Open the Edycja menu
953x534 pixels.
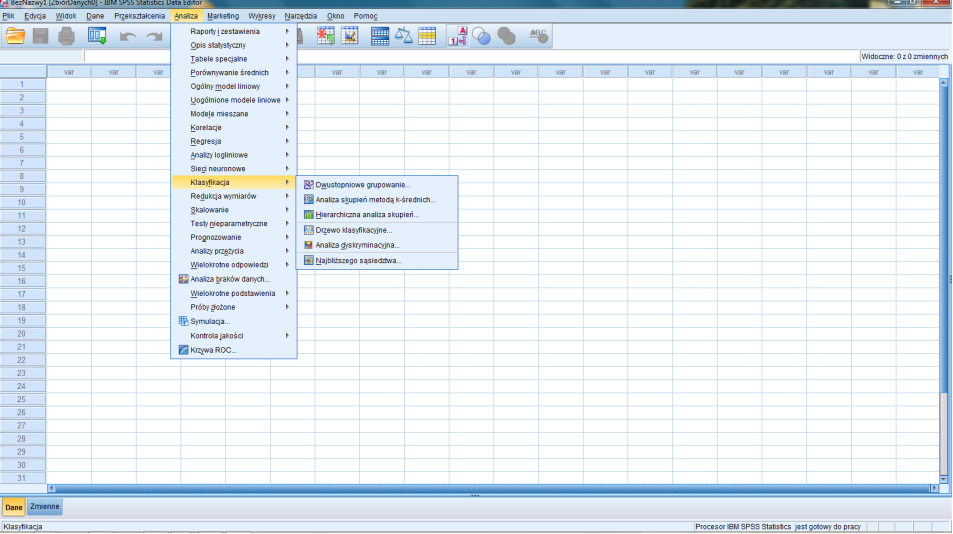pos(35,16)
